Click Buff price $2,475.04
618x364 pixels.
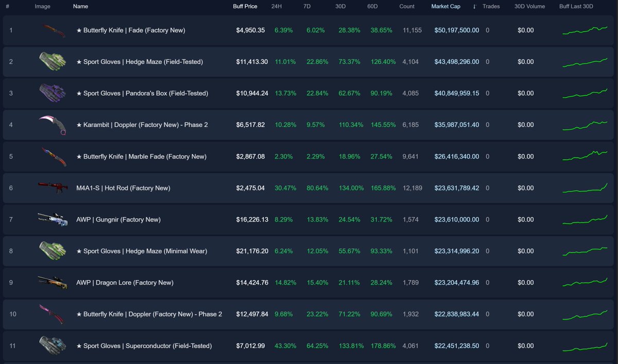pos(250,188)
